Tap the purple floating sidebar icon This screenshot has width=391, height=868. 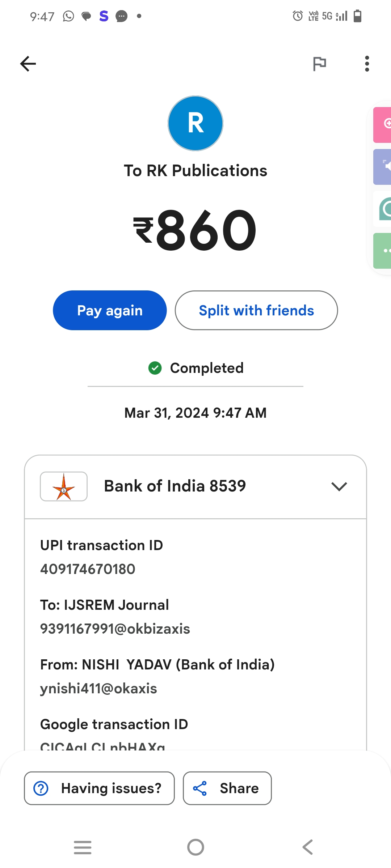[x=383, y=167]
